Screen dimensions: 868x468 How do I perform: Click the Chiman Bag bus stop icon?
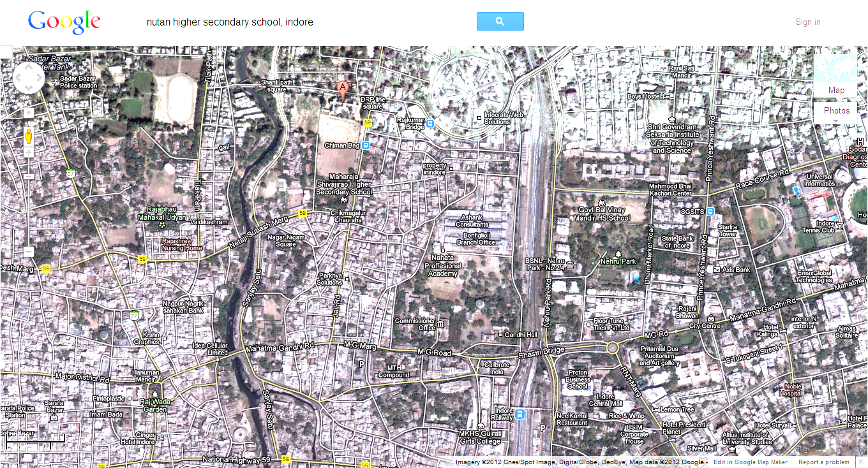pyautogui.click(x=366, y=145)
